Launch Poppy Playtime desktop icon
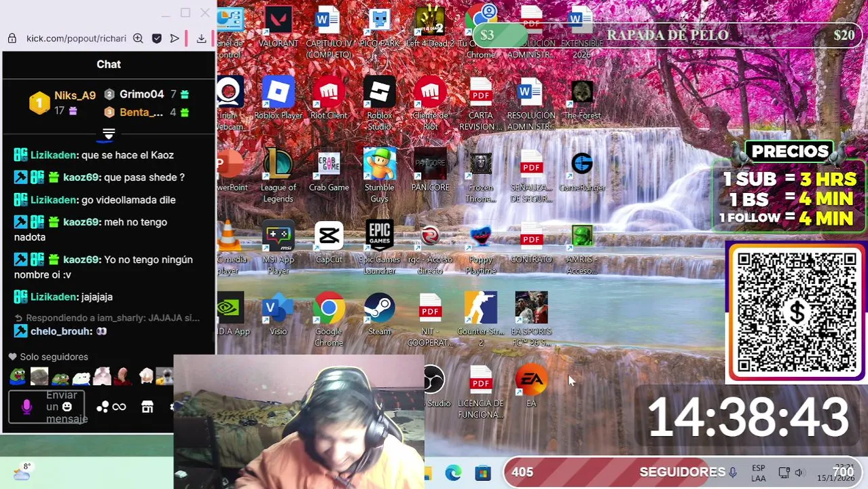The width and height of the screenshot is (868, 489). (x=481, y=249)
